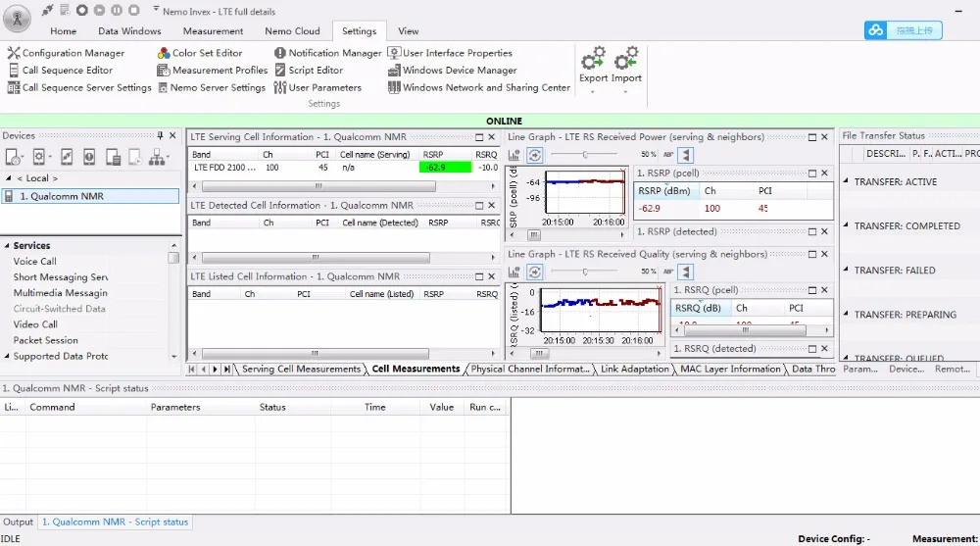Switch to the Output bottom tab
This screenshot has height=546, width=980.
(x=18, y=521)
